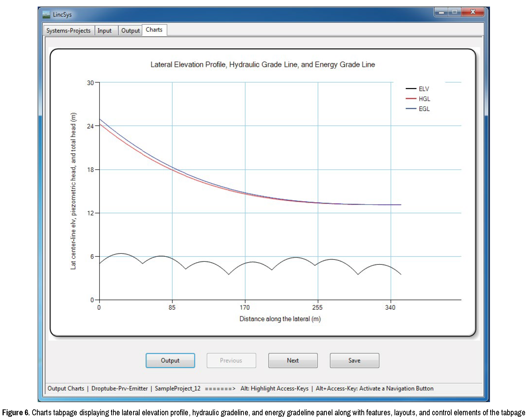Click Droptube-Prv-Emitter in the status bar

(120, 389)
